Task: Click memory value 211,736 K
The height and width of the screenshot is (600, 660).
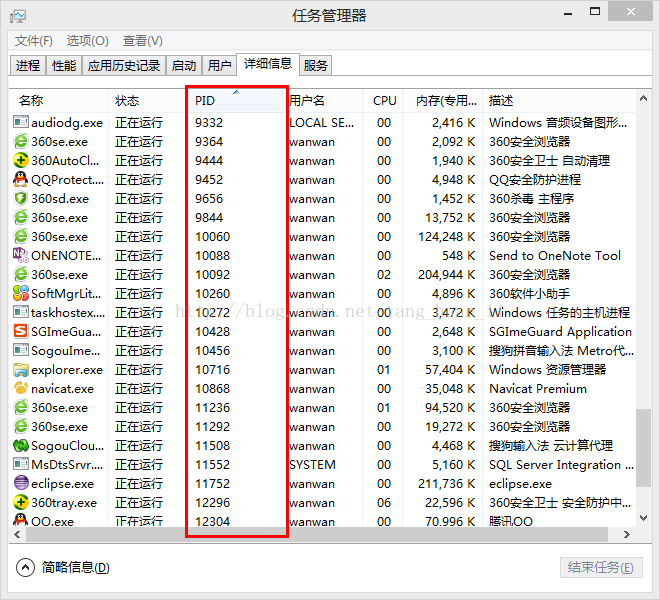Action: [446, 483]
